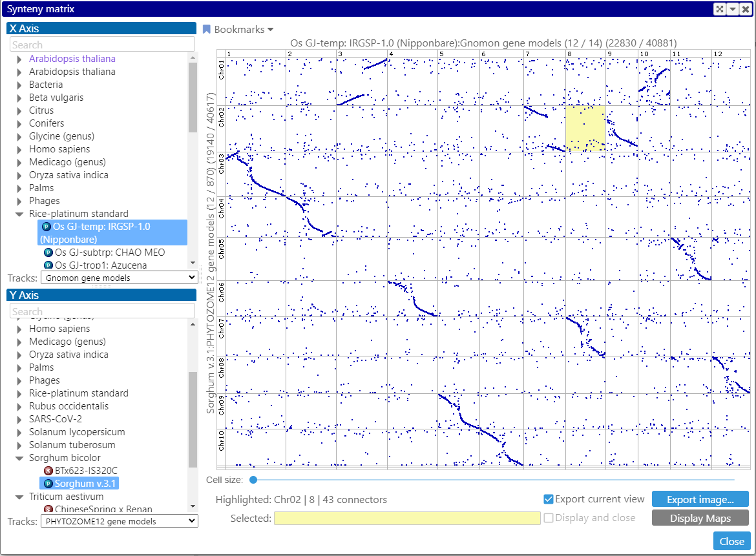
Task: Expand Solanum tuberosum tree node
Action: [19, 445]
